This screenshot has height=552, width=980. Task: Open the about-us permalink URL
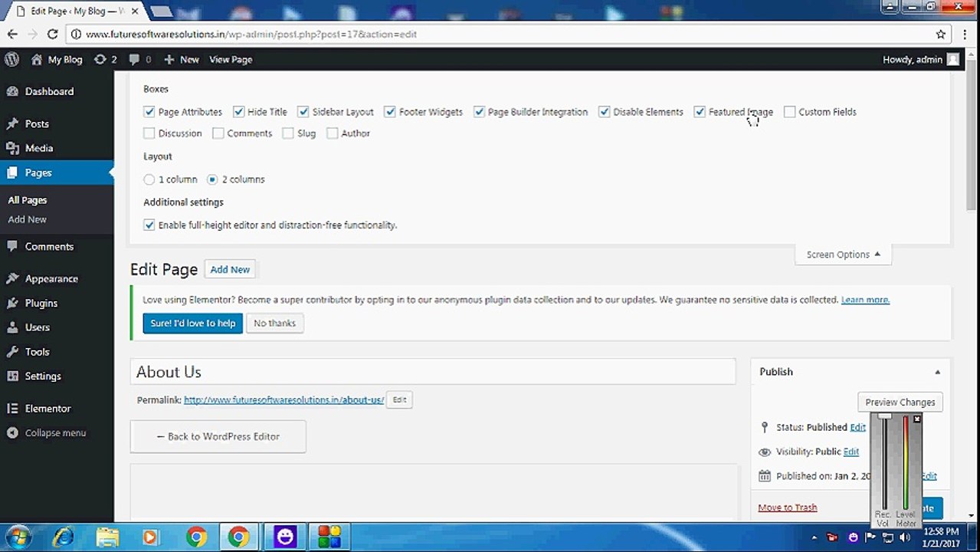coord(284,399)
